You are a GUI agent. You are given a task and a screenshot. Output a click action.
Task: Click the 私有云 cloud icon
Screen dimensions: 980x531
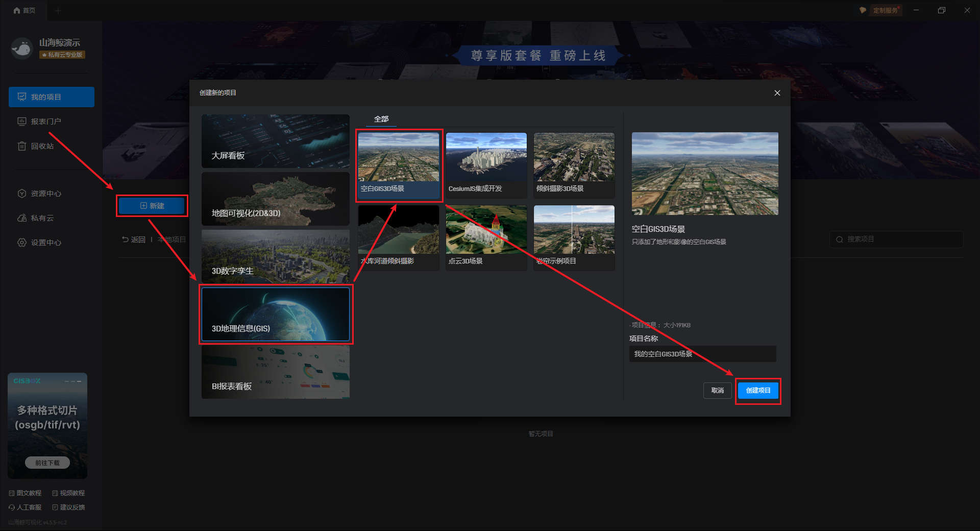click(x=22, y=218)
